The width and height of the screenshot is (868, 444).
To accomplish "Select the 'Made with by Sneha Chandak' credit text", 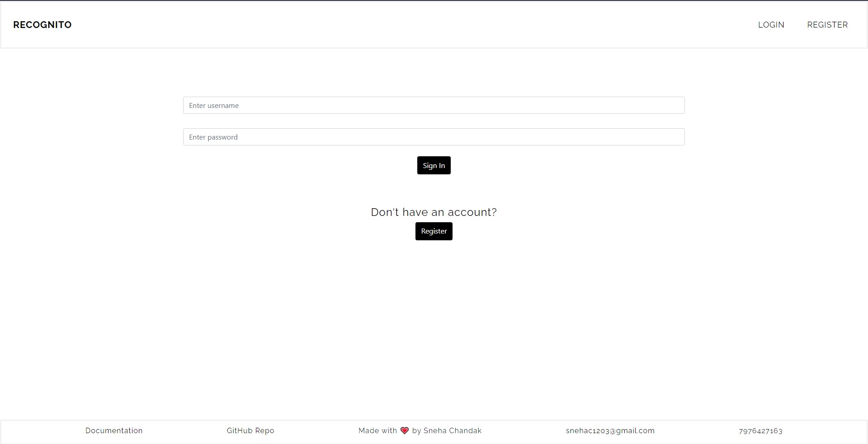I will tap(420, 430).
